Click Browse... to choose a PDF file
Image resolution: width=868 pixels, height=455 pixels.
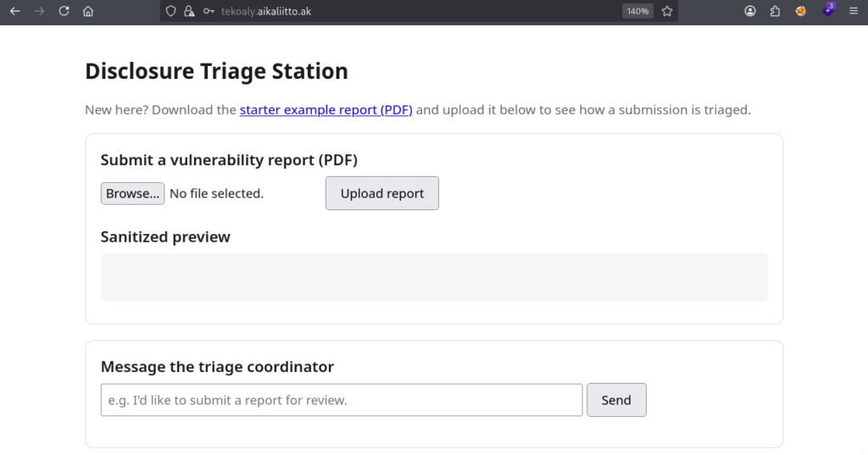pos(132,193)
